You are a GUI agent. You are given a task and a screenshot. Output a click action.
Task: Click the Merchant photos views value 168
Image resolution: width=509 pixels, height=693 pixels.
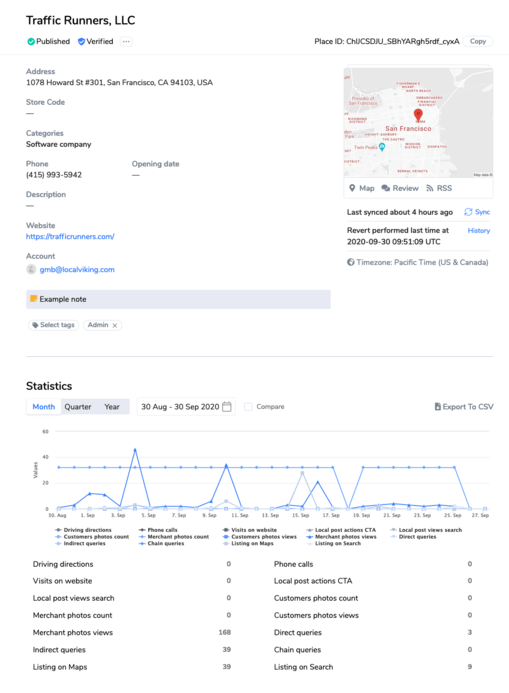224,632
